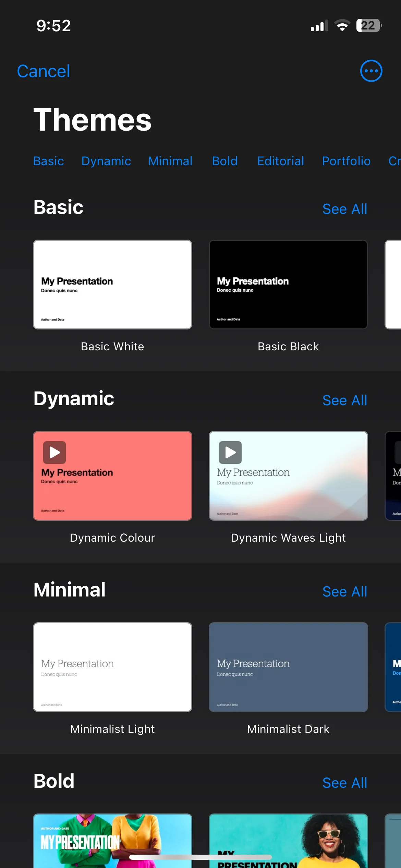Choose the Minimalist Dark theme thumbnail

point(288,667)
